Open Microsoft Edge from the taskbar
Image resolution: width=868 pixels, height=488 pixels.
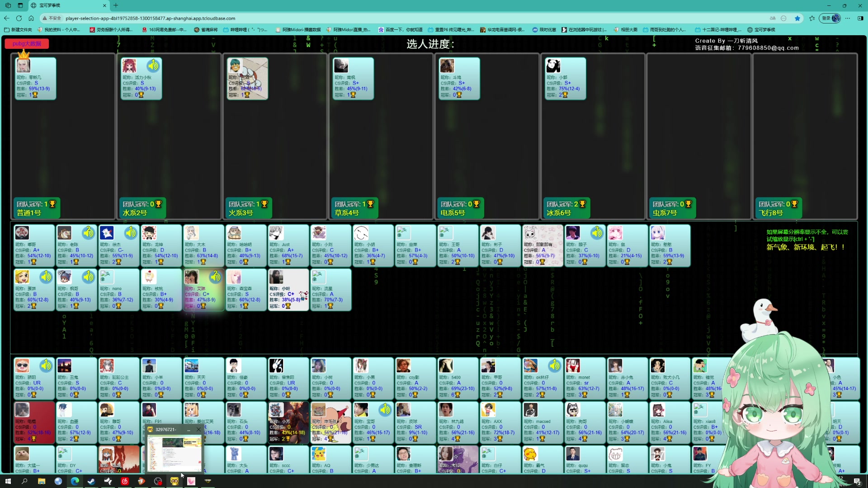tap(75, 481)
